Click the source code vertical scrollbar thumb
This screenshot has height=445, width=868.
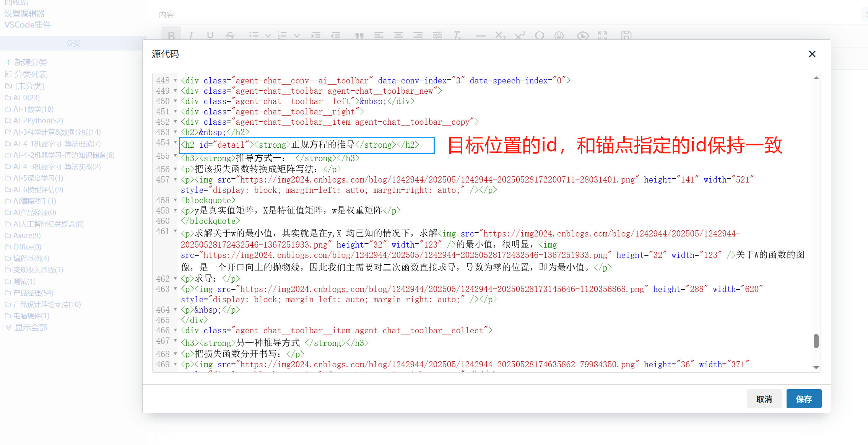[816, 341]
